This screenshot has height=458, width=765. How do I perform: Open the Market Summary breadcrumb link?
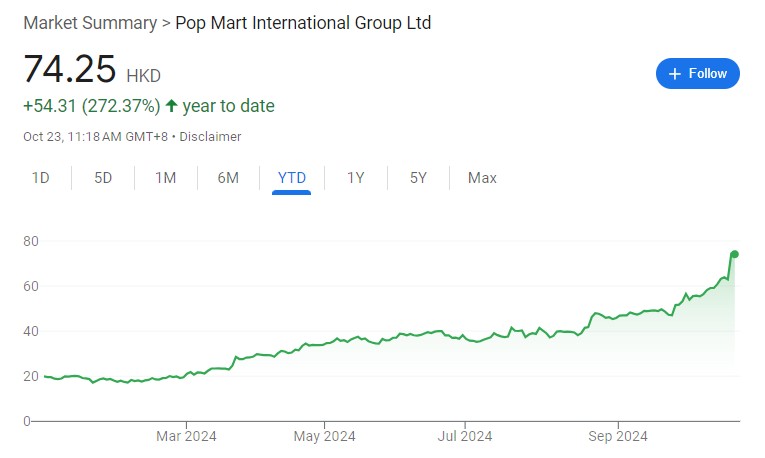[89, 22]
